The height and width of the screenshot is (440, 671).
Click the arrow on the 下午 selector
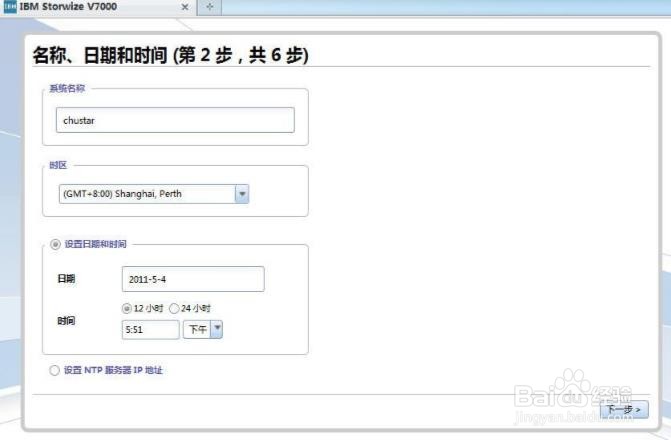217,330
